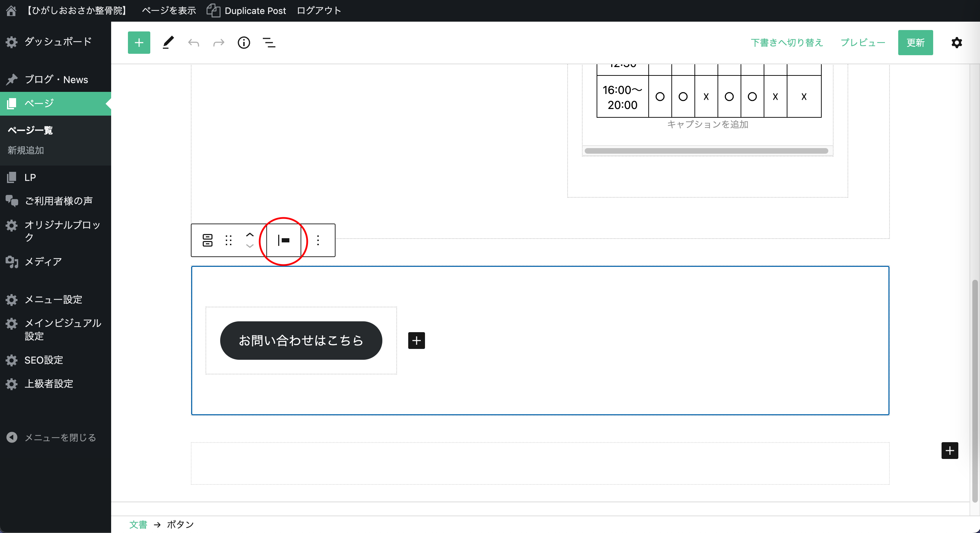Open the メディア sidebar menu
Image resolution: width=980 pixels, height=533 pixels.
click(x=43, y=262)
